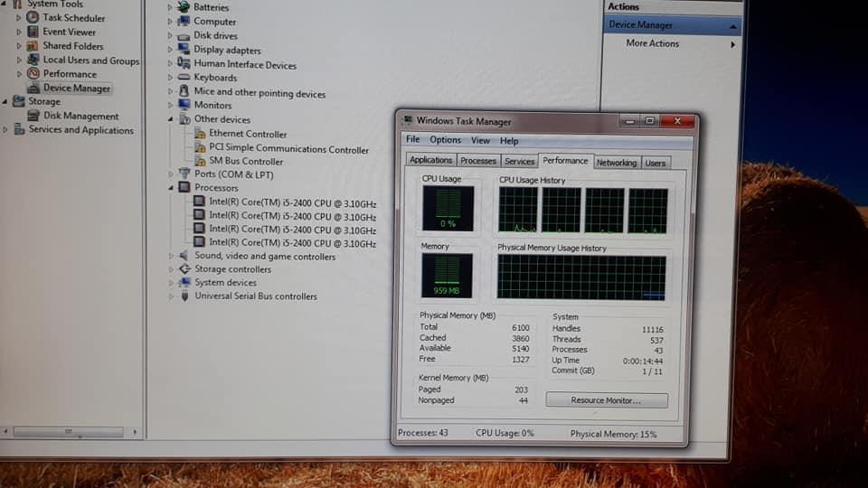The image size is (868, 488).
Task: Click the Monitors icon
Action: (x=184, y=105)
